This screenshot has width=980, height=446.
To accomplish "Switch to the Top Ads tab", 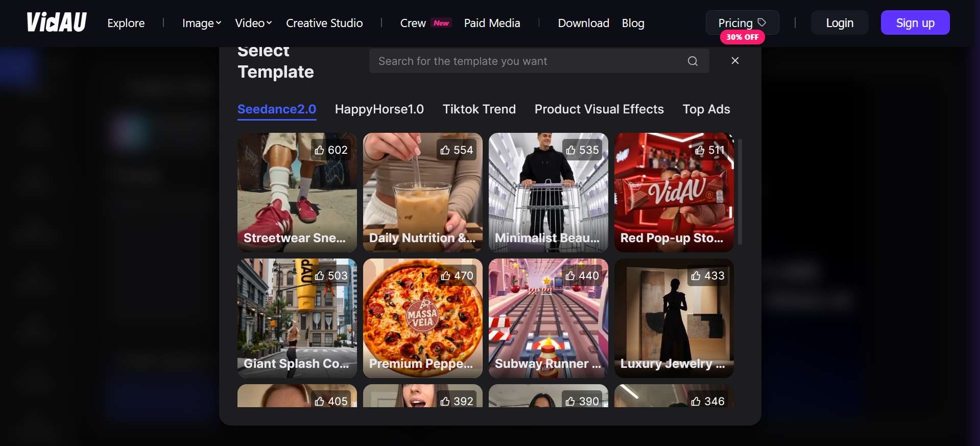I will [x=706, y=109].
